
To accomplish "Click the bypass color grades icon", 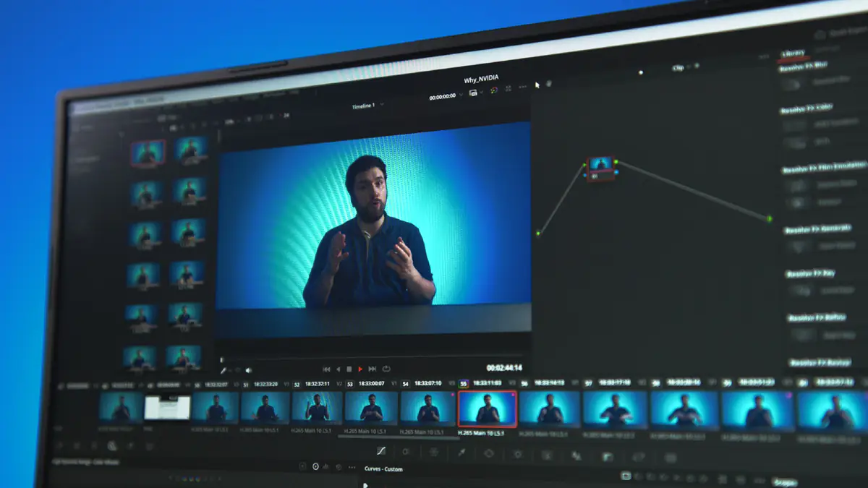I will 494,90.
